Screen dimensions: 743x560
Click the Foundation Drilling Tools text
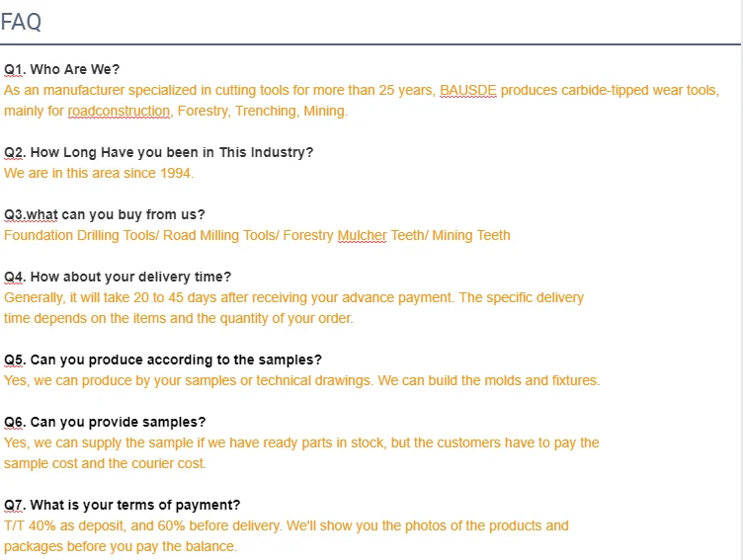coord(81,235)
